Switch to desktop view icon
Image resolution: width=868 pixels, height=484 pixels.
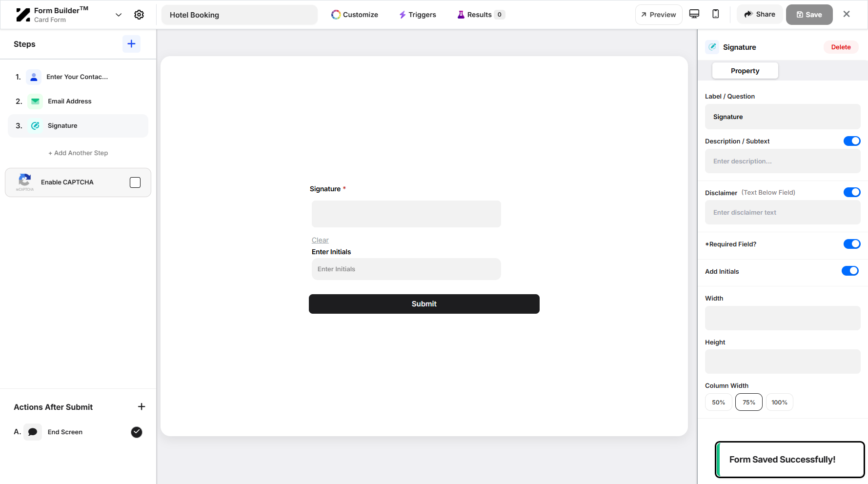(694, 14)
